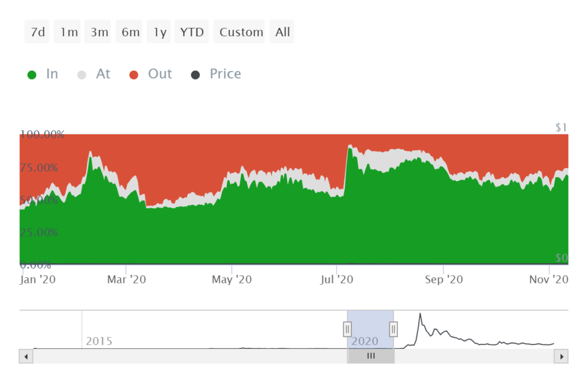Show All historical data
Viewport: 588px width, 392px height.
point(282,32)
